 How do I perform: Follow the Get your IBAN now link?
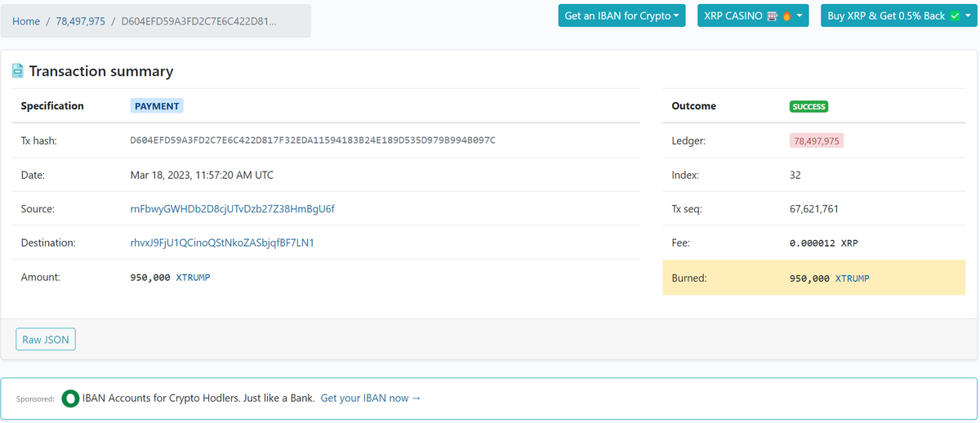pos(371,399)
